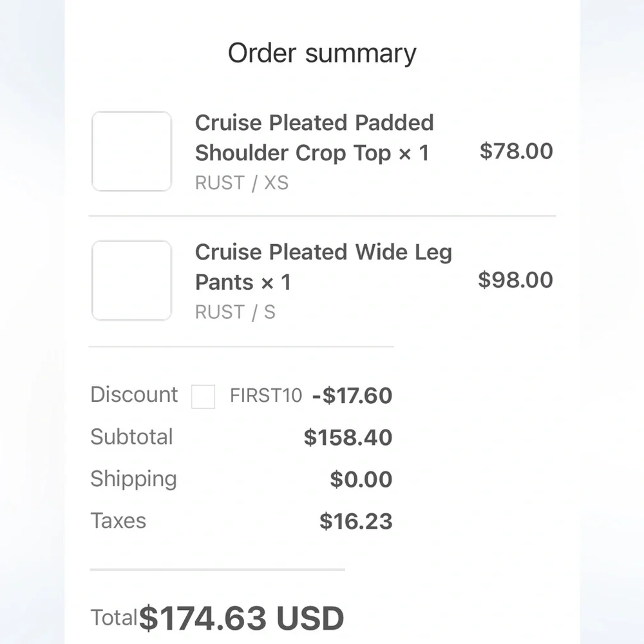Click the Subtotal amount $158.40
This screenshot has width=644, height=644.
[x=348, y=437]
